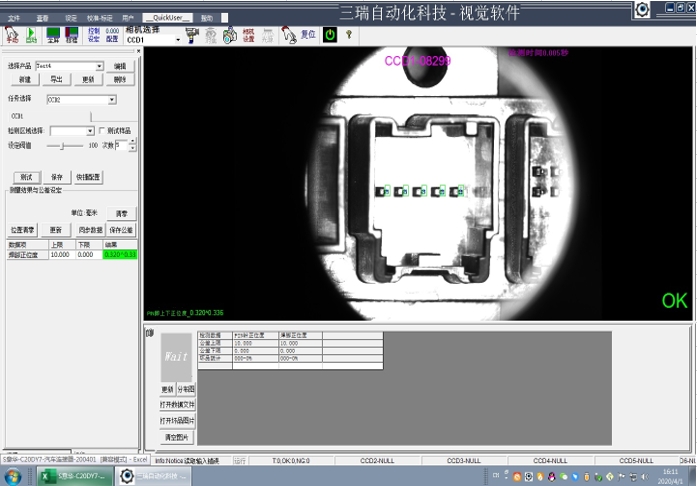Open the 任务选择 CCD2 dropdown
The image size is (697, 486).
click(111, 100)
